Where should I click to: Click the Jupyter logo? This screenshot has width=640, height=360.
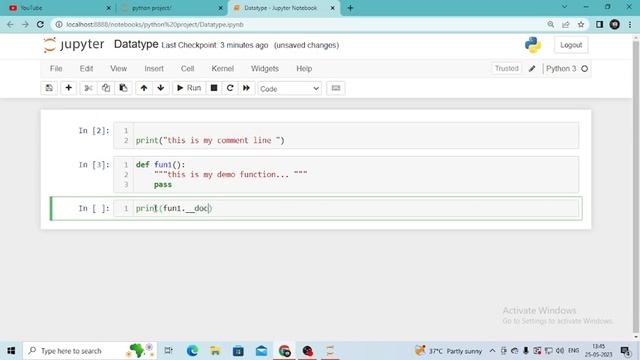tap(74, 44)
